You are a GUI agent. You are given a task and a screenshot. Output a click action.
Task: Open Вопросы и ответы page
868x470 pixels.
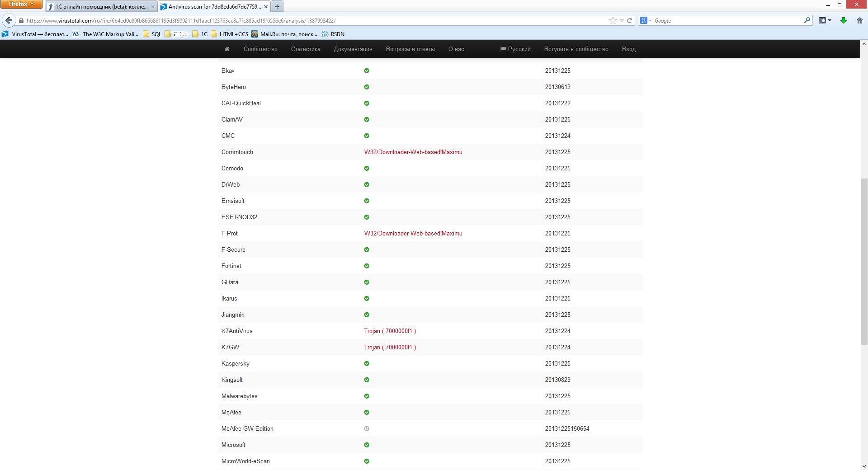(x=410, y=49)
